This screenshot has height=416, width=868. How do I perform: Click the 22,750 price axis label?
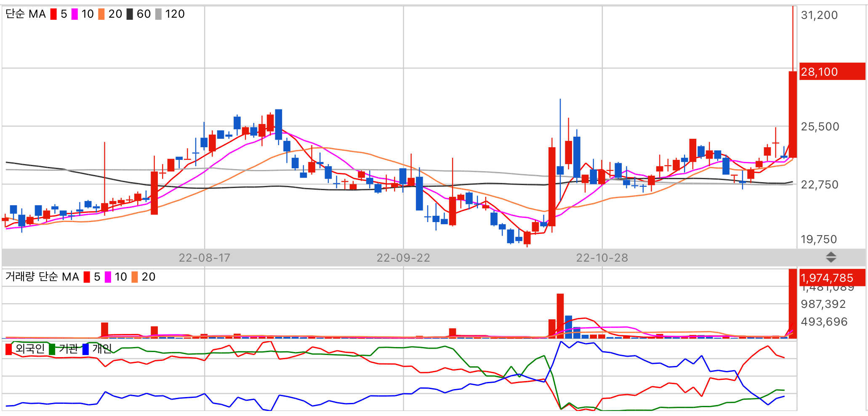tap(820, 185)
